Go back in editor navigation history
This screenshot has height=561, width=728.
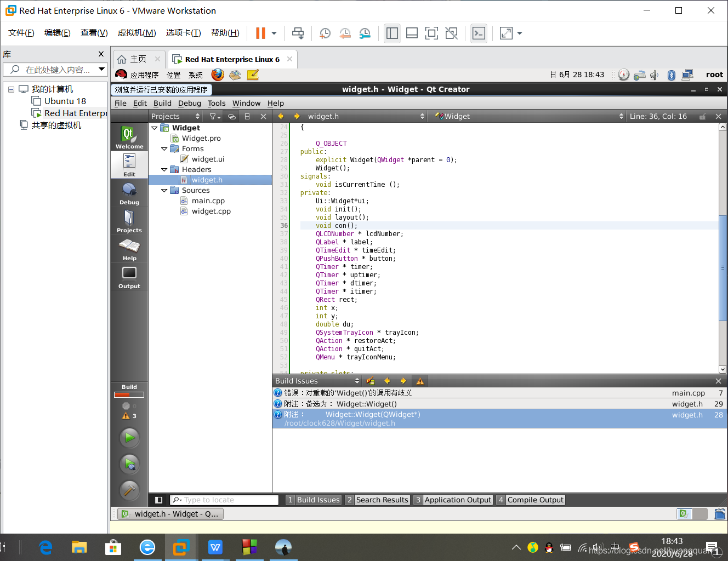281,116
